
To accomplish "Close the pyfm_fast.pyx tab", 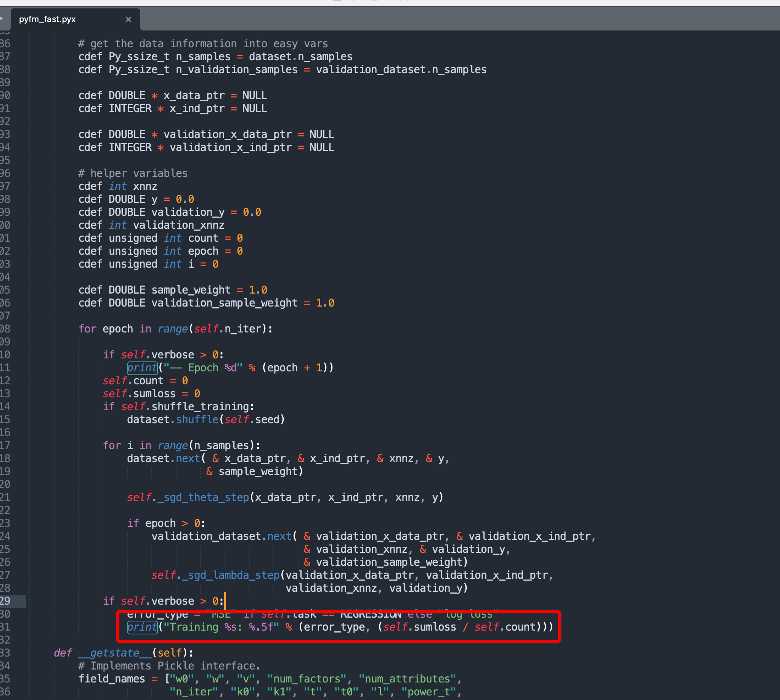I will pyautogui.click(x=128, y=19).
